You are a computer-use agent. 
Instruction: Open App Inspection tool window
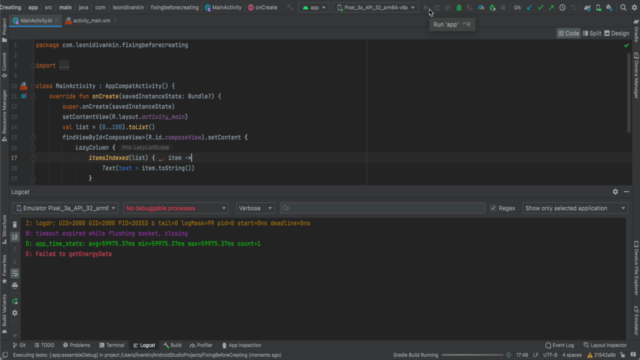(241, 345)
